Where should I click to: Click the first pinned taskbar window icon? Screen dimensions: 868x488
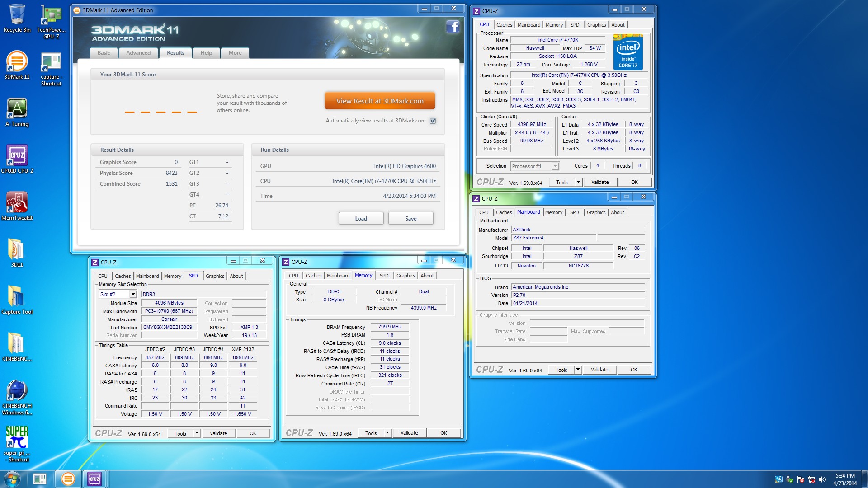click(x=40, y=479)
